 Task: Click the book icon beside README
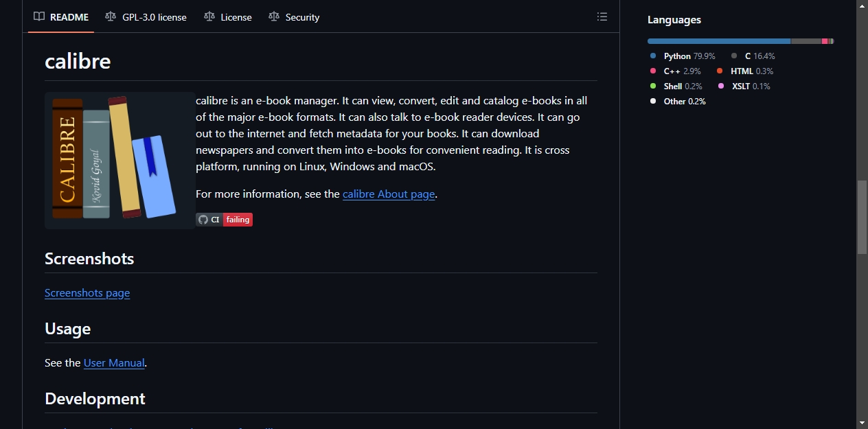click(39, 17)
